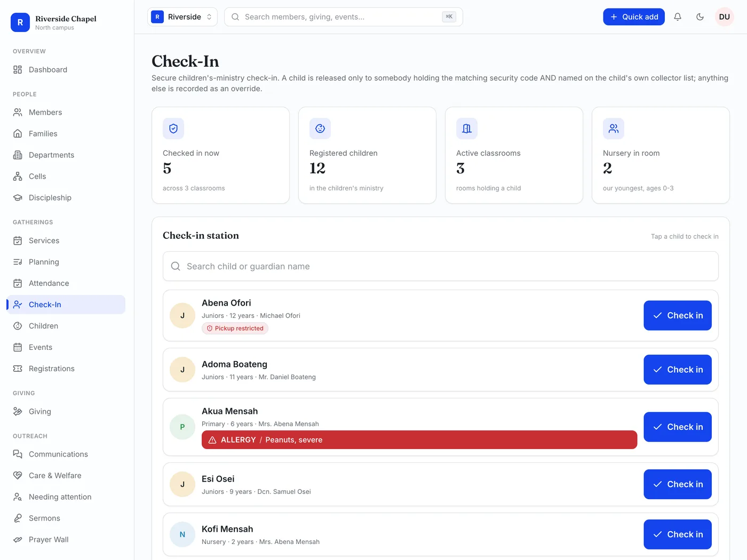The image size is (747, 560).
Task: Click the Care & Welfare heart icon
Action: (18, 476)
